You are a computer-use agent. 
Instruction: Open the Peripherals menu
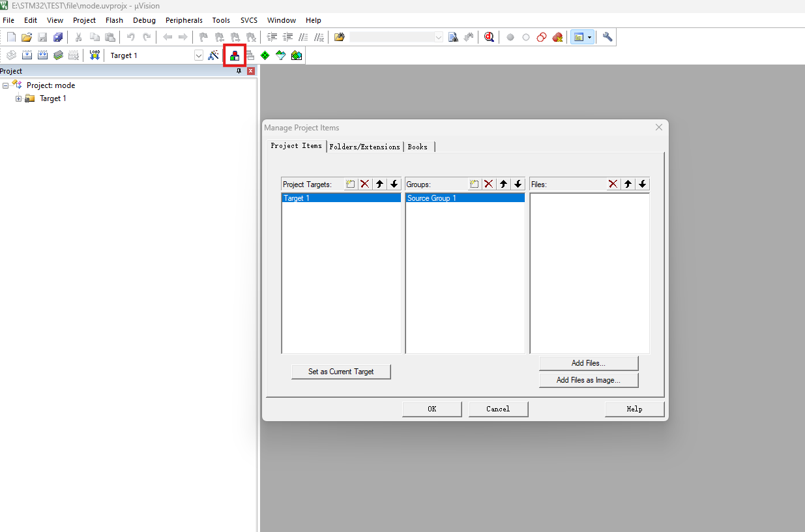pyautogui.click(x=184, y=20)
